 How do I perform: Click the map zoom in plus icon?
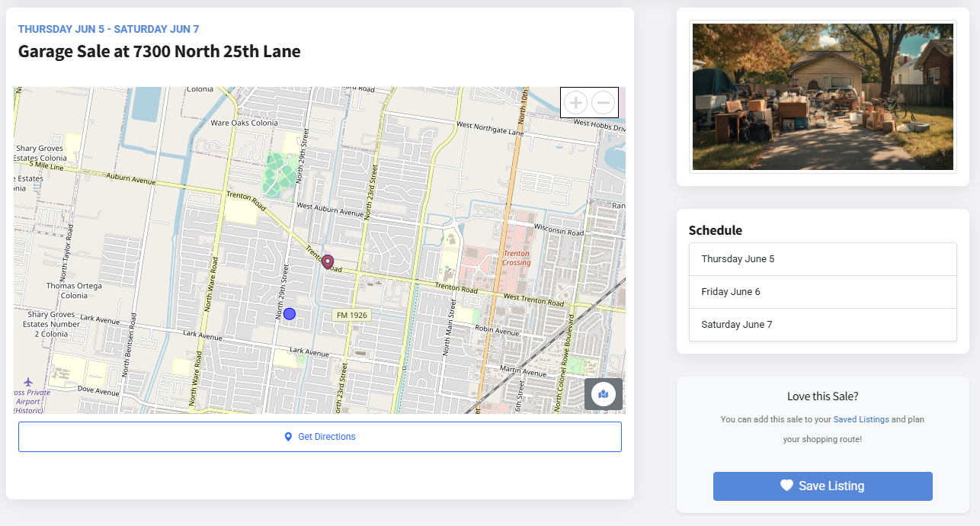575,101
